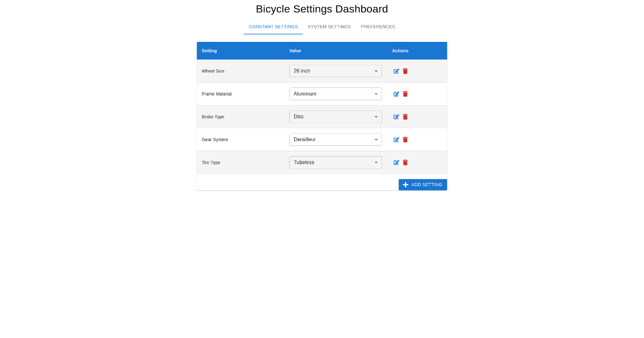Viewport: 644px width, 338px height.
Task: Open the Brake Type Disc dropdown
Action: [335, 116]
